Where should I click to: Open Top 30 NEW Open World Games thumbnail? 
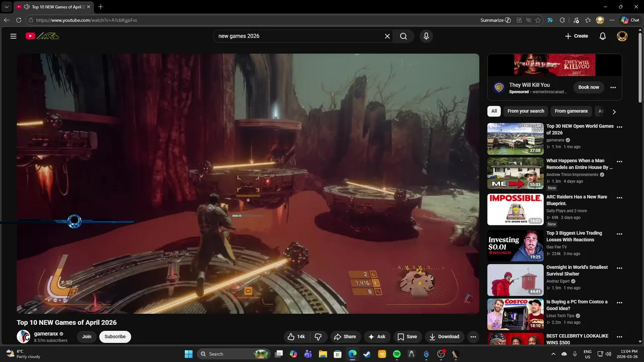pyautogui.click(x=515, y=139)
